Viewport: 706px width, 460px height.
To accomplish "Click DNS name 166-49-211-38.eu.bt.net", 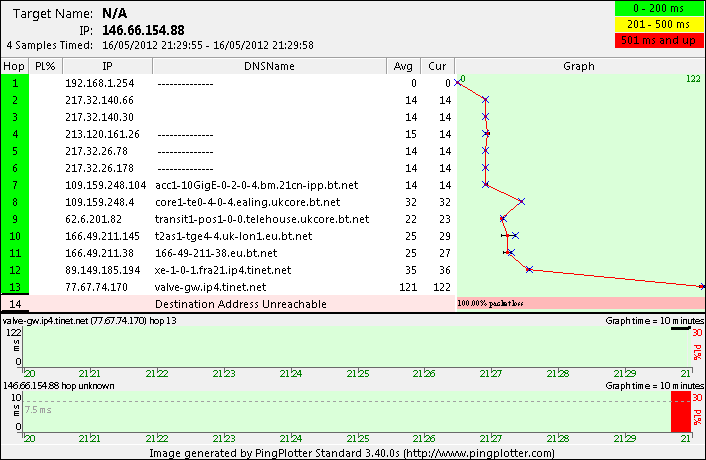I will 216,253.
